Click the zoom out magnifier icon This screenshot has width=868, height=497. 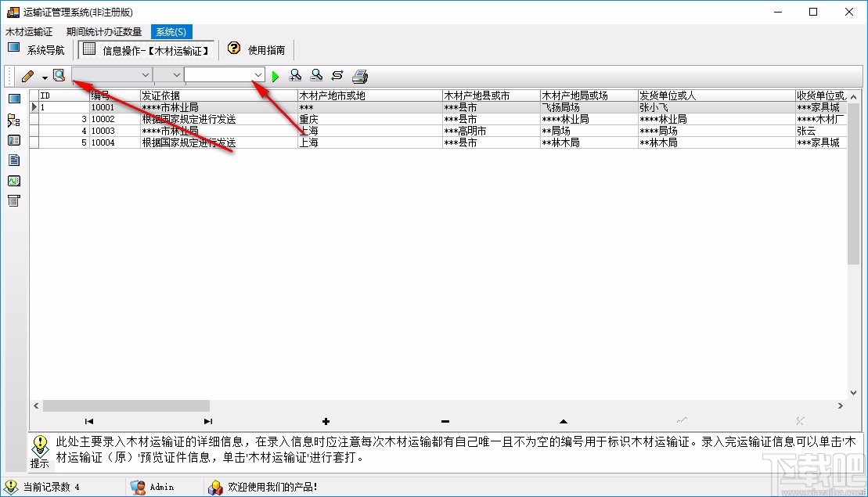315,75
